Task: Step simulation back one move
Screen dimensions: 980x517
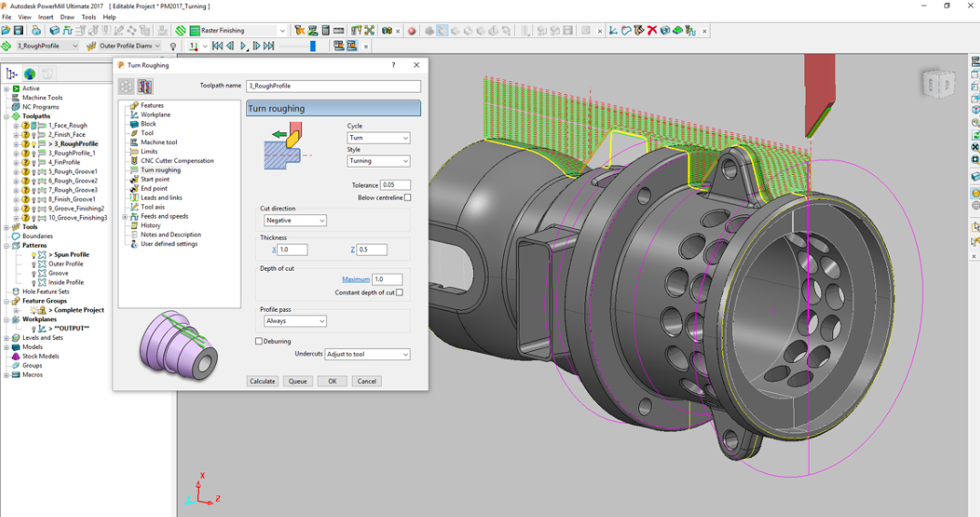Action: tap(230, 46)
